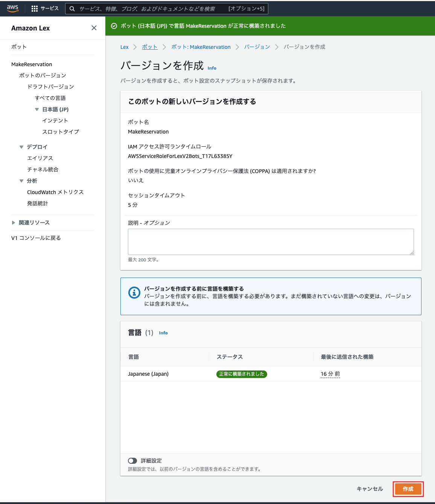This screenshot has height=504, width=435.
Task: Click the Japanese (Japan) table cell
Action: 148,374
